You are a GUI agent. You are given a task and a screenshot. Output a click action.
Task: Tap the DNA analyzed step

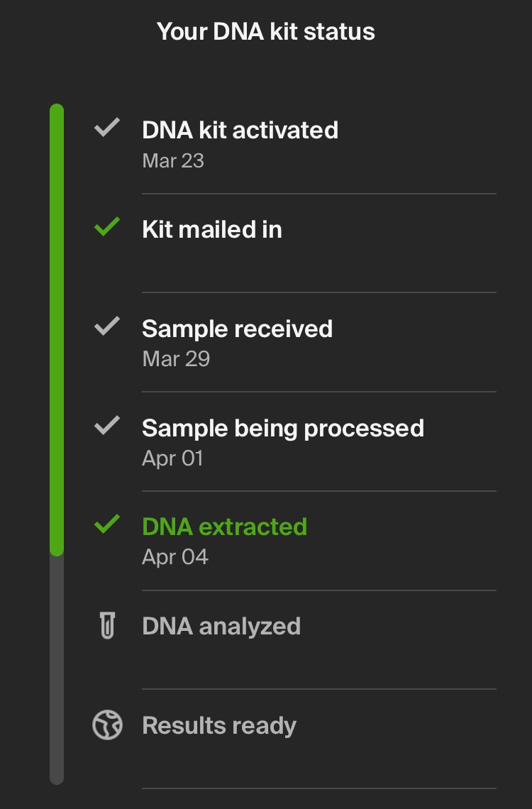click(221, 627)
